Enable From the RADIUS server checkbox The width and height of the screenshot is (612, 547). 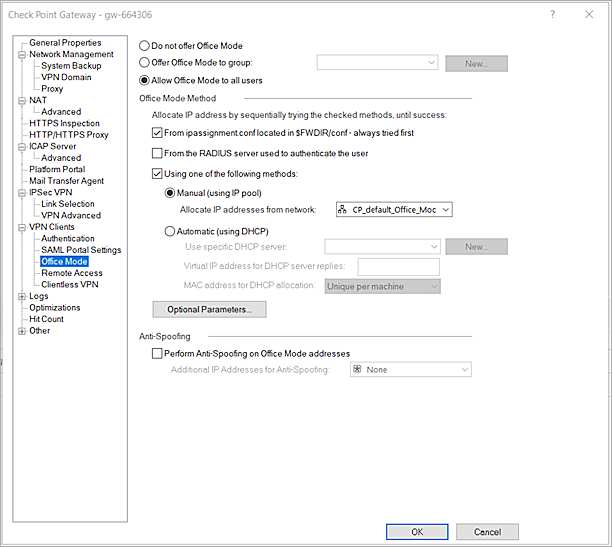click(x=157, y=153)
